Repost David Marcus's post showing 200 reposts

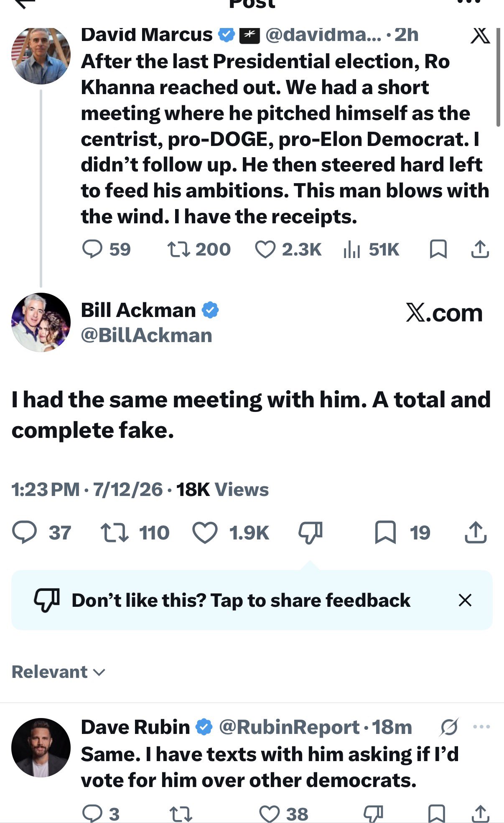(179, 249)
